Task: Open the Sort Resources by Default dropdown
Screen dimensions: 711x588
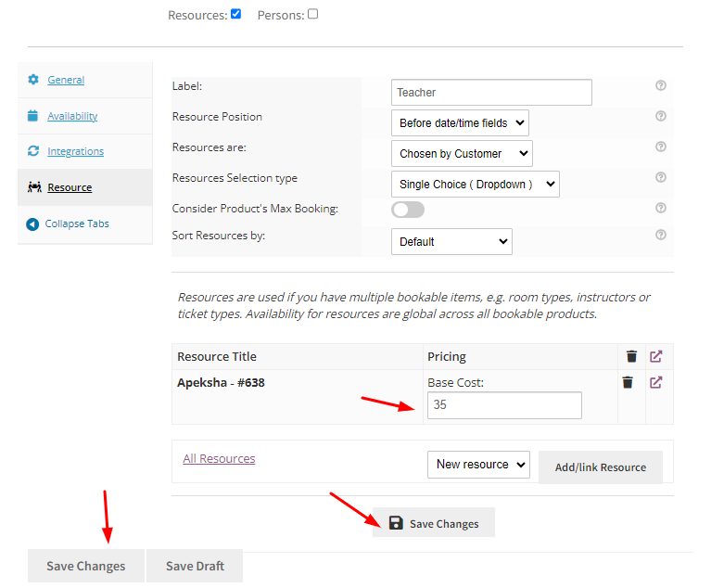Action: pyautogui.click(x=451, y=242)
